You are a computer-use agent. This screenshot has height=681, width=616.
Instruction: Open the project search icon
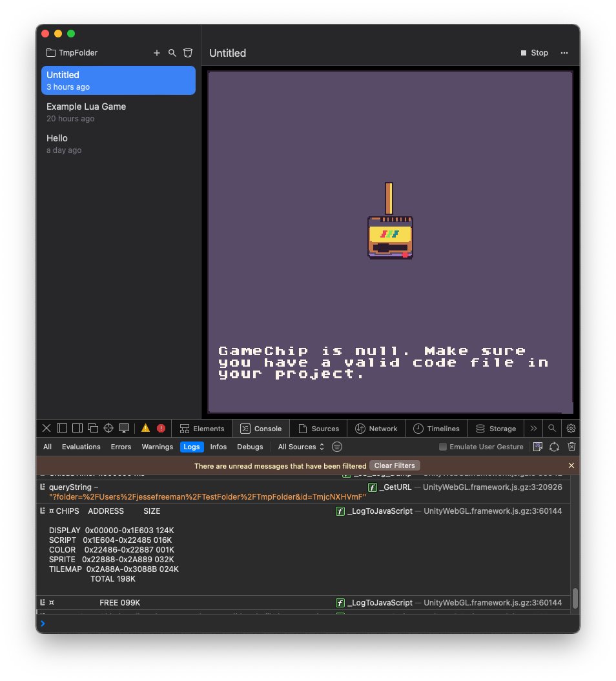coord(172,53)
